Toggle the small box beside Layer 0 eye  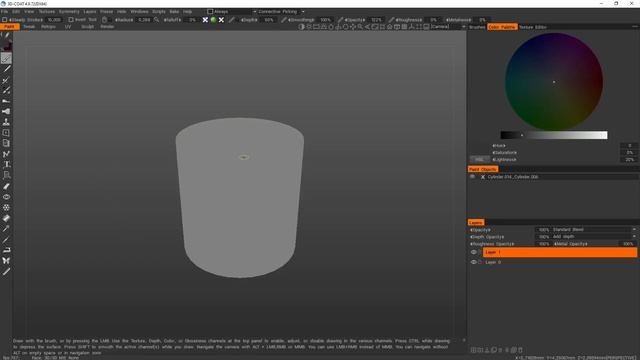click(x=480, y=262)
